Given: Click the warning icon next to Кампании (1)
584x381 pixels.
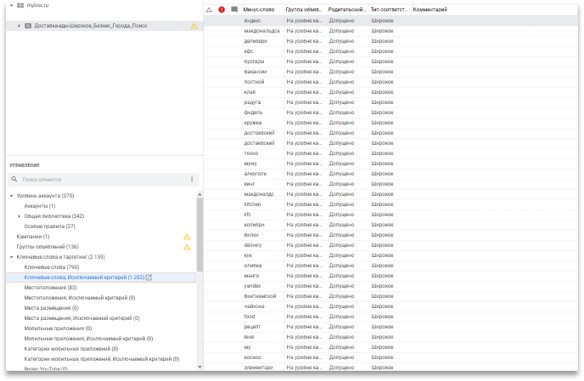Looking at the screenshot, I should tap(187, 236).
